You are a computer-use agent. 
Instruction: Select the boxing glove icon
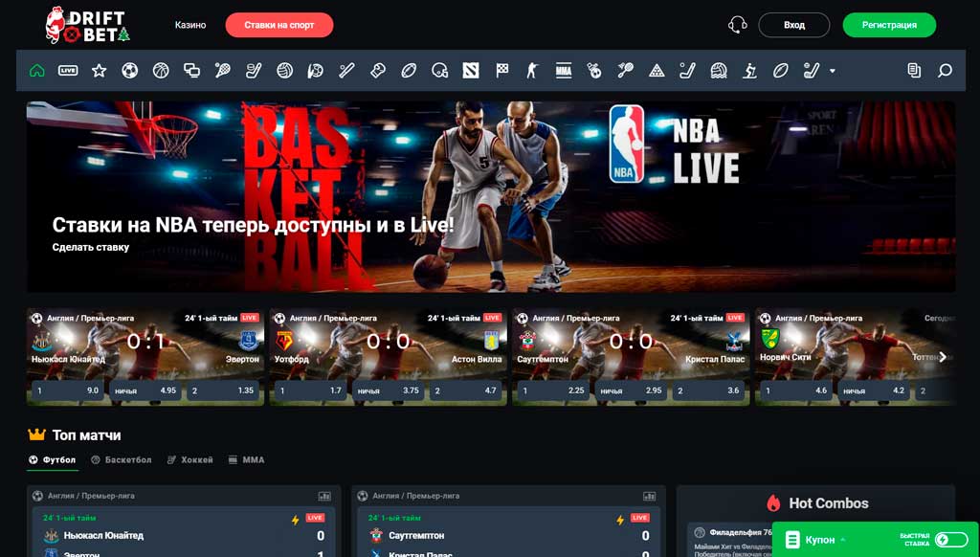[x=377, y=71]
